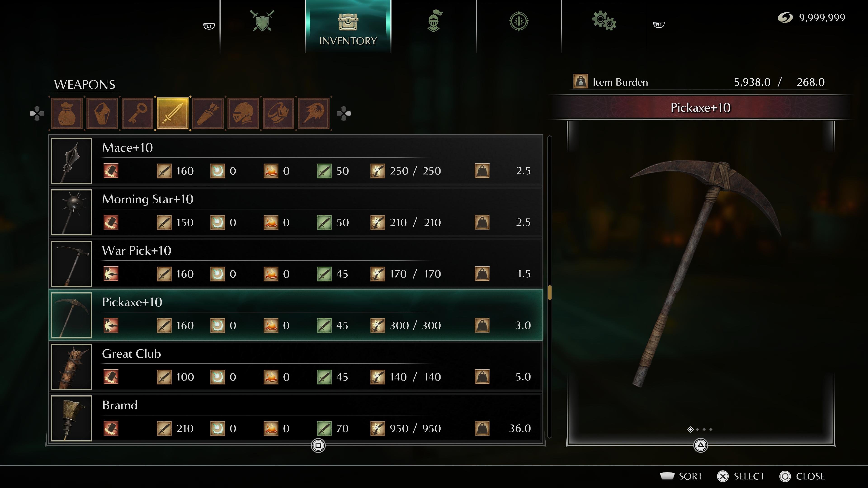Click the triangle toggle under Pickaxe preview
Viewport: 868px width, 488px height.
click(701, 446)
